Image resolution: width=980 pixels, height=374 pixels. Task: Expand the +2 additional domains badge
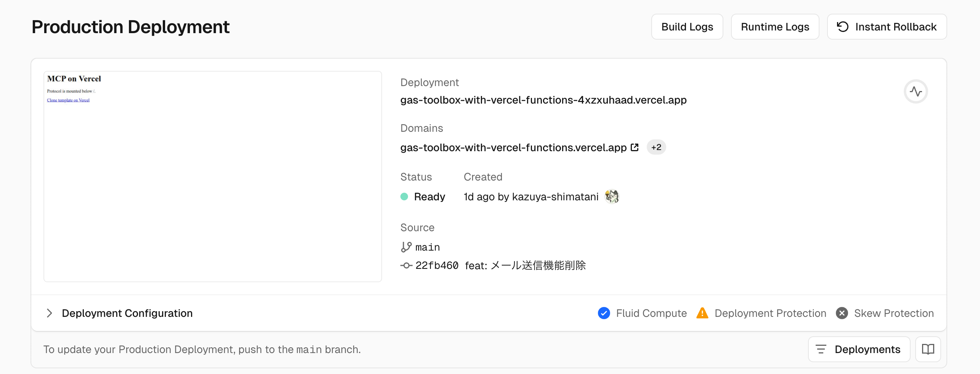pos(656,147)
